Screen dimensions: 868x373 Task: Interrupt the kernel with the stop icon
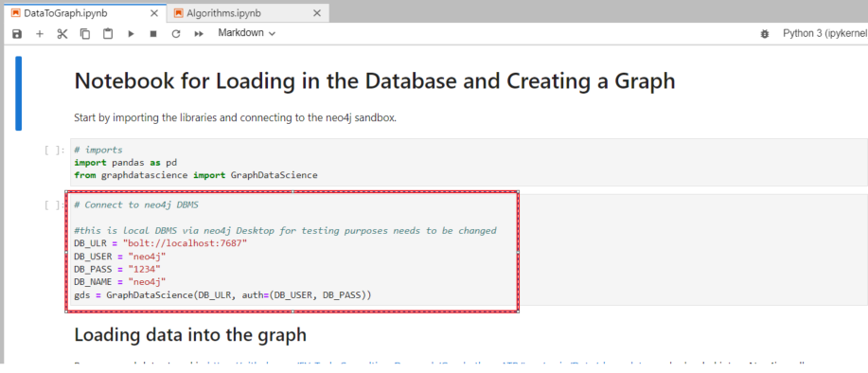153,34
